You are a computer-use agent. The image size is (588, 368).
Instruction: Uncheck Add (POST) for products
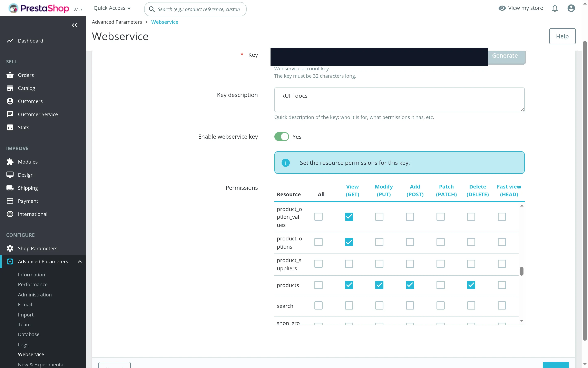pos(410,285)
